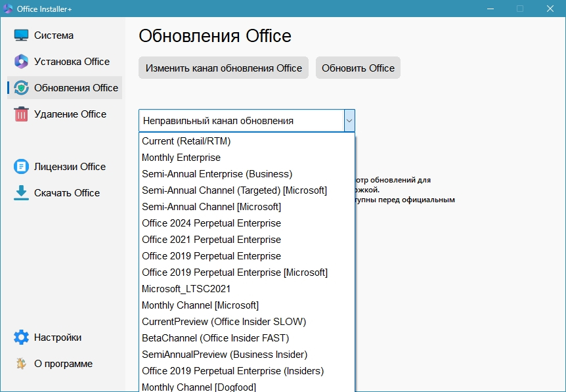
Task: Pick BetaChannel (Office Insider FAST)
Action: pyautogui.click(x=215, y=338)
